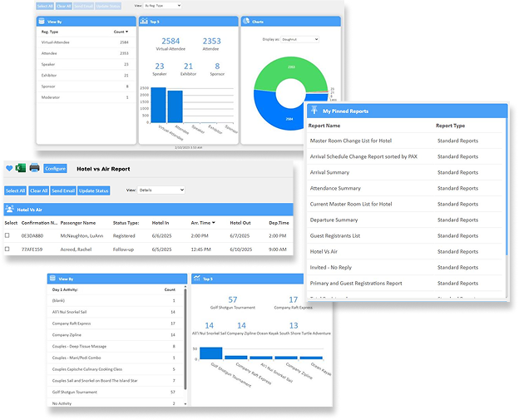Click the Send Email button in Hotel report

click(x=62, y=190)
